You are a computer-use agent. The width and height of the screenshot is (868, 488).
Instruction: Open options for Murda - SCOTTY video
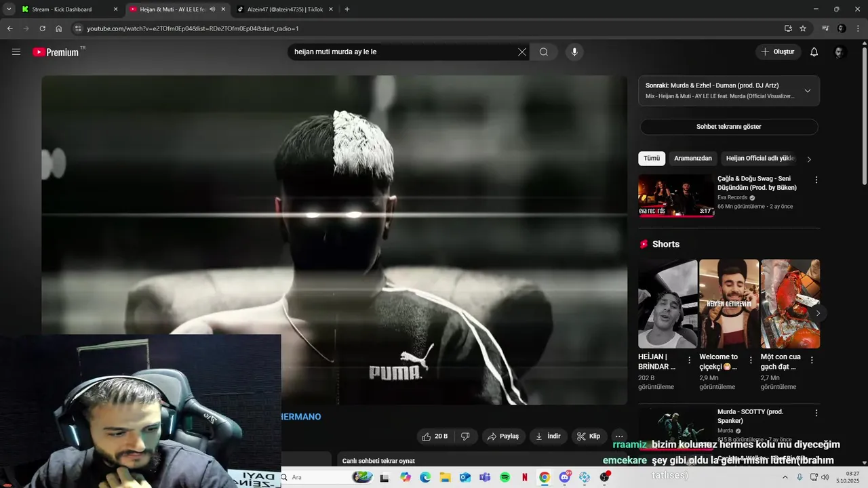pyautogui.click(x=816, y=413)
